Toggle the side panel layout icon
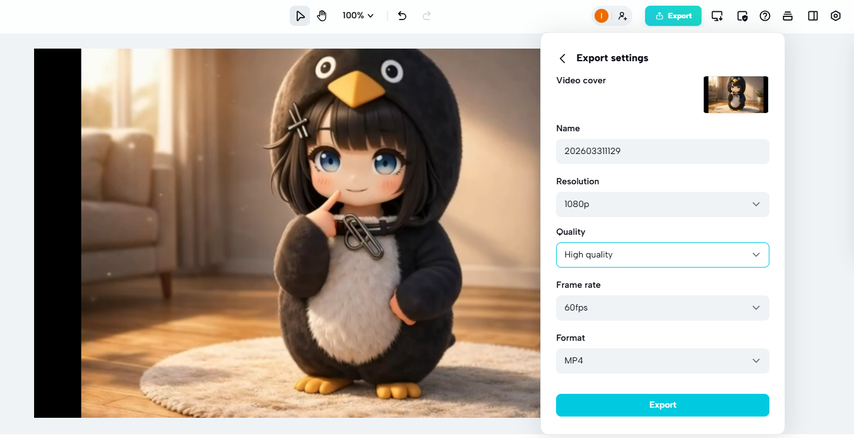This screenshot has width=854, height=438. [813, 16]
